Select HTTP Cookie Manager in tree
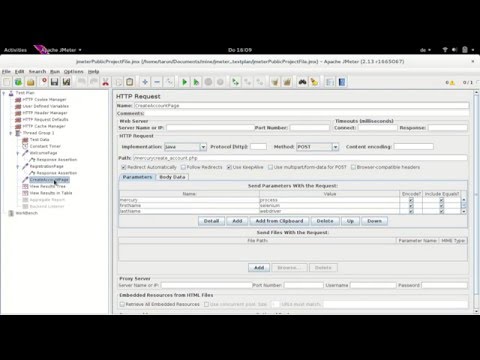480x360 pixels. click(x=44, y=100)
